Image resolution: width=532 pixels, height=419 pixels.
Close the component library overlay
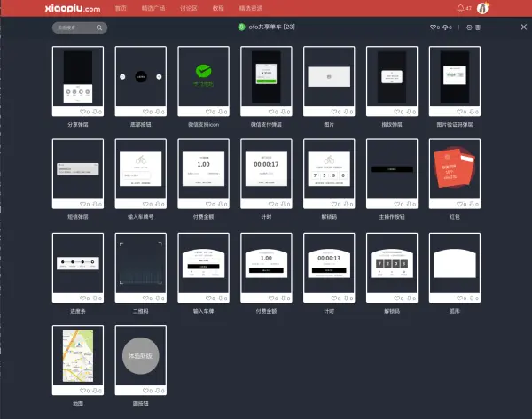point(524,27)
